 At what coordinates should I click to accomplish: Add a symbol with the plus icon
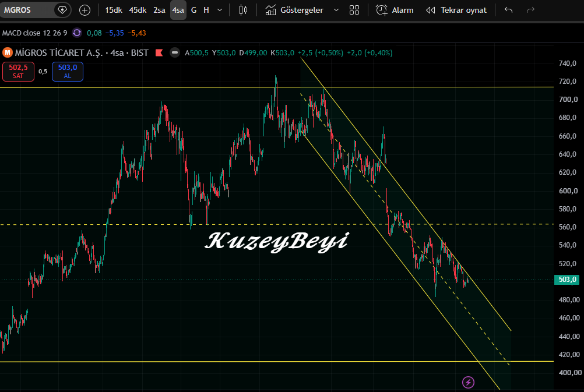(85, 10)
